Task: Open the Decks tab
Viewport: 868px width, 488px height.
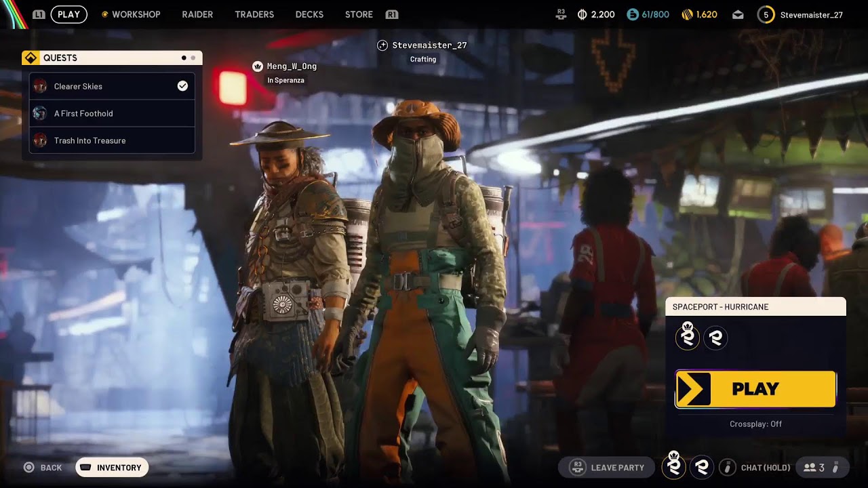Action: (309, 14)
